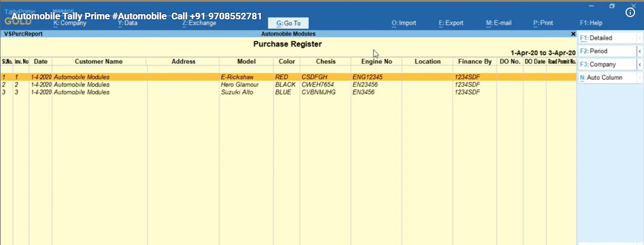Image resolution: width=644 pixels, height=245 pixels.
Task: Click the date in the Suzuki Alto row
Action: click(x=41, y=92)
